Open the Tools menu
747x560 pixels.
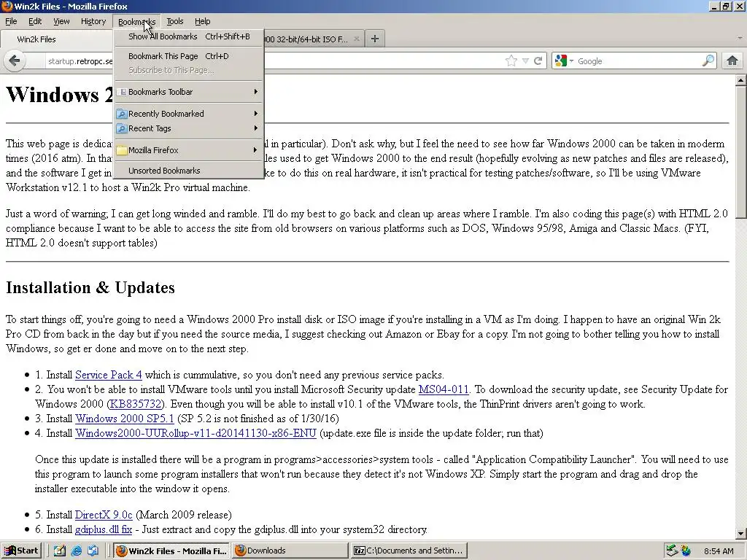point(175,21)
